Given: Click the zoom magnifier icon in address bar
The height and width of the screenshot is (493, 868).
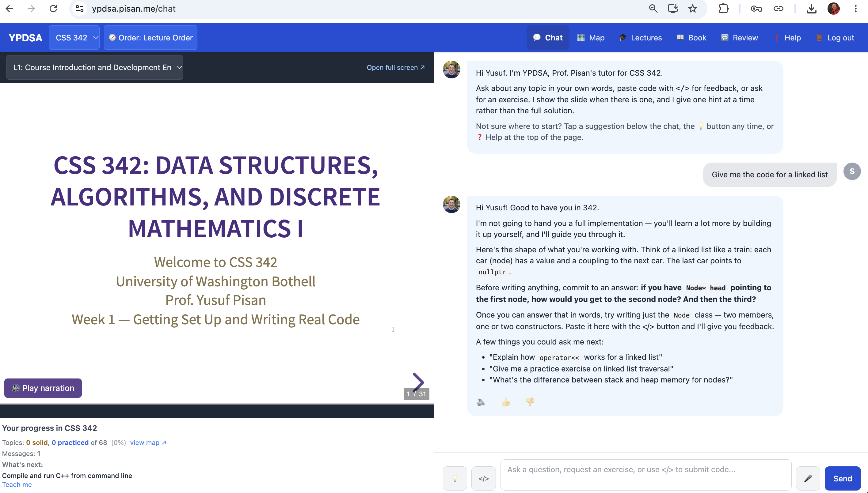Looking at the screenshot, I should 653,9.
